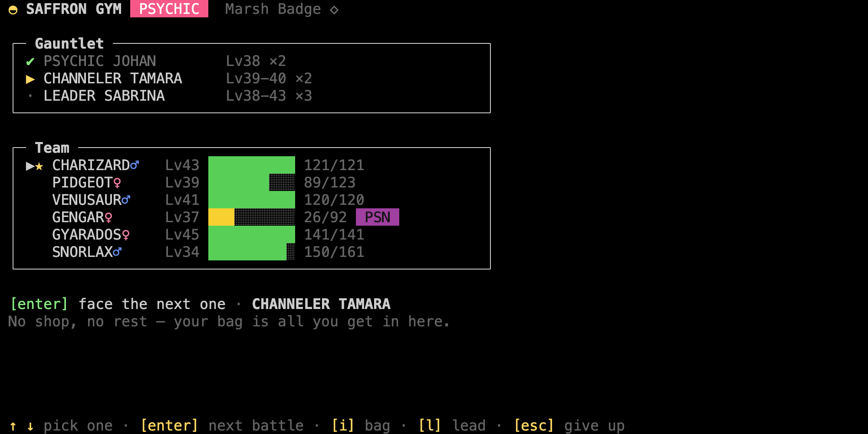This screenshot has width=868, height=434.
Task: Click the female symbol after PIDGEOT
Action: point(117,183)
